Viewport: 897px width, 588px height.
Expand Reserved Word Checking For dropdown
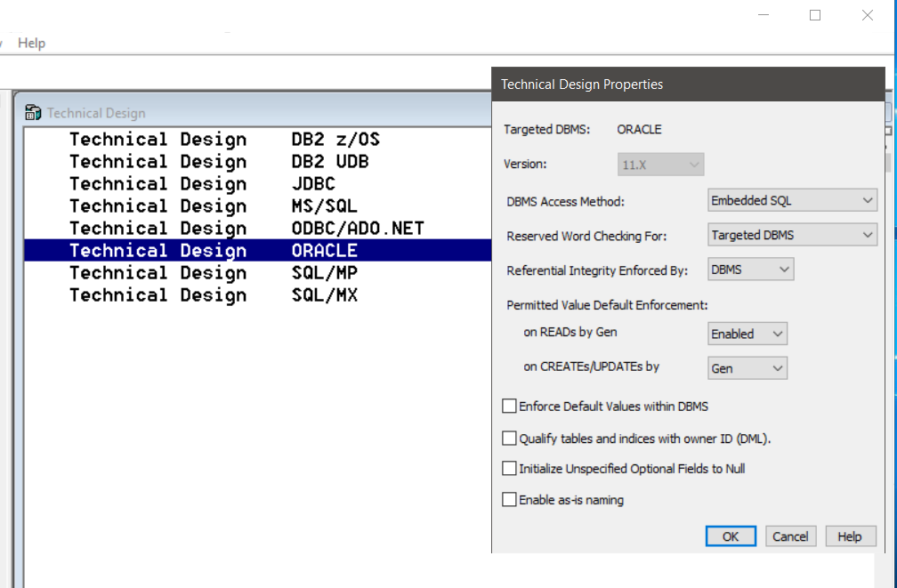click(x=792, y=236)
